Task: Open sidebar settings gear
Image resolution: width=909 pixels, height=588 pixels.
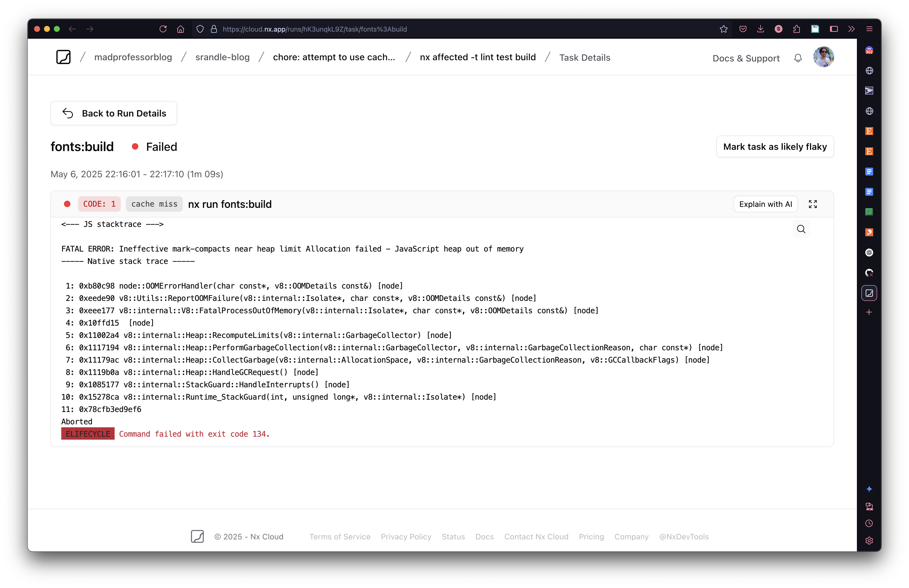Action: (869, 541)
